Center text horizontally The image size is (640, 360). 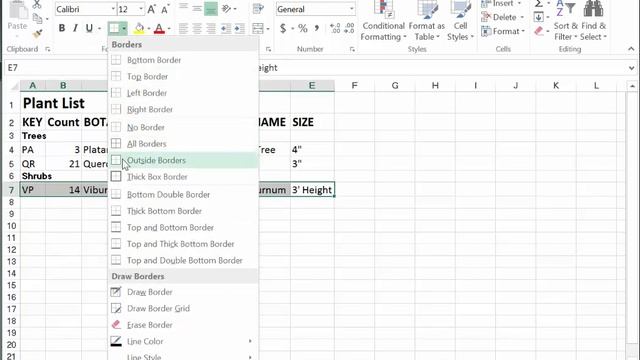pos(197,28)
